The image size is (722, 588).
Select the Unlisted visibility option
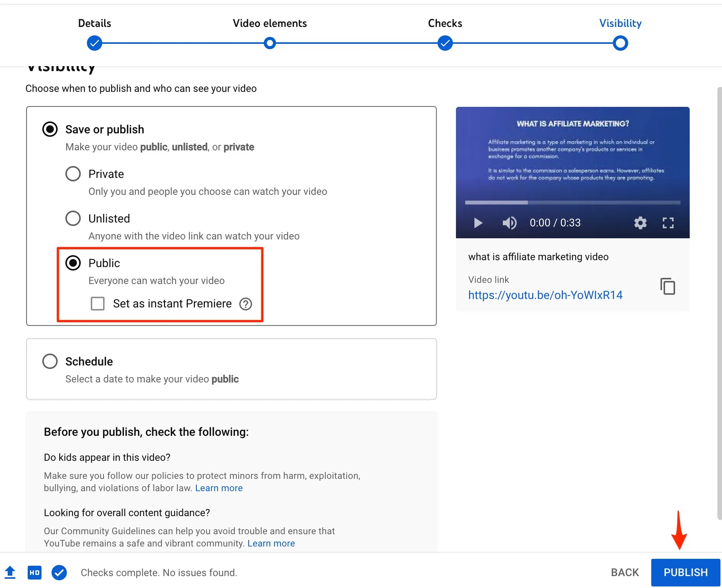pos(73,219)
